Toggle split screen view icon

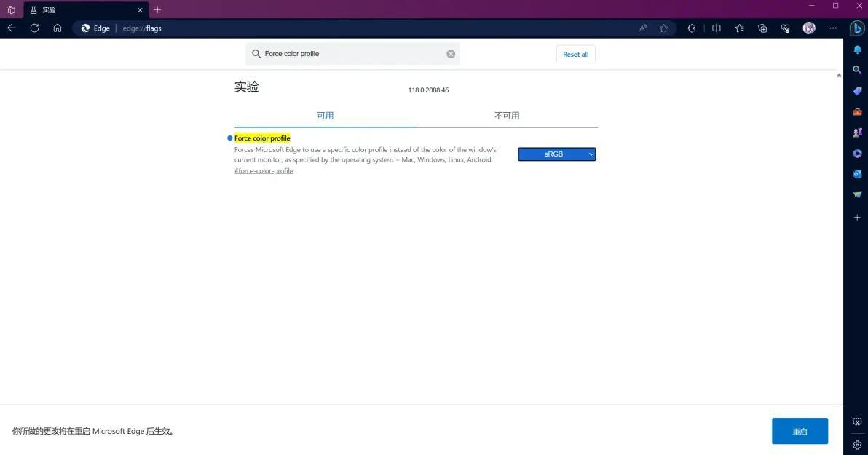[716, 28]
